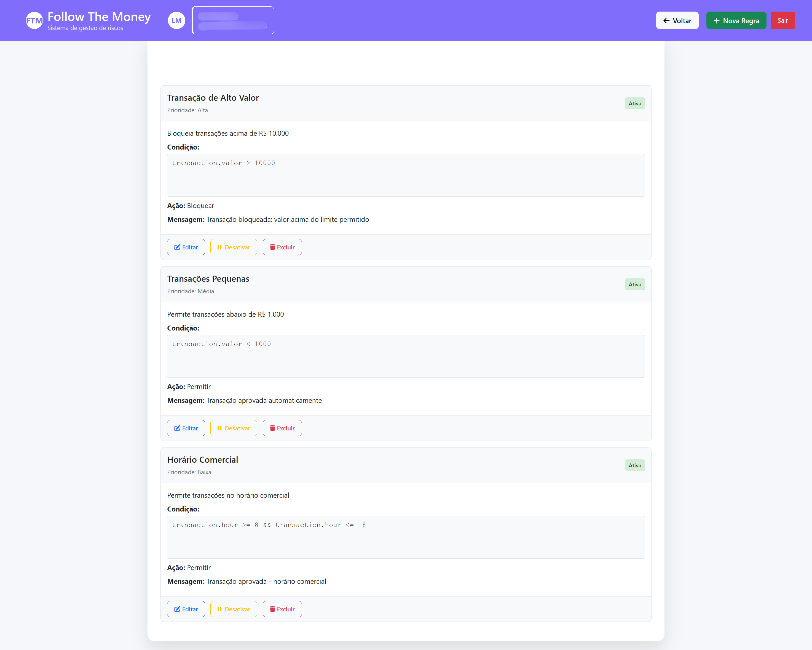
Task: Delete the Horário Comercial rule
Action: [282, 609]
